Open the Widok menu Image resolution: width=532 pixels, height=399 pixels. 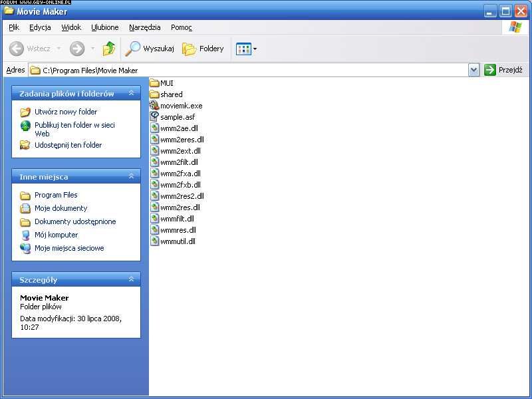pyautogui.click(x=71, y=27)
